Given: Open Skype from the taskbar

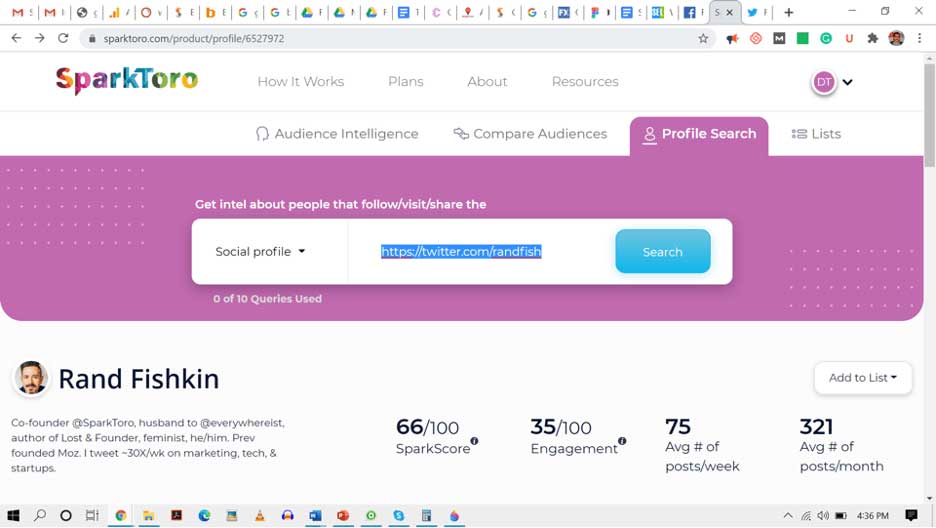Looking at the screenshot, I should tap(399, 515).
